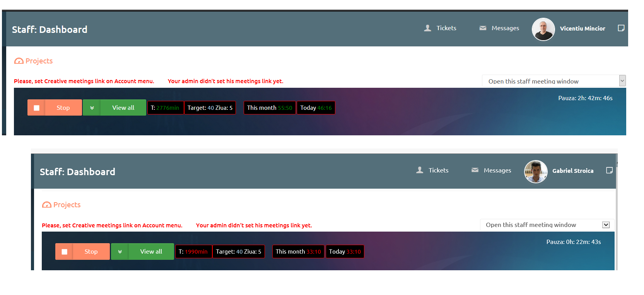Open Messages in Gabriel Stroica's dashboard header

pyautogui.click(x=491, y=171)
